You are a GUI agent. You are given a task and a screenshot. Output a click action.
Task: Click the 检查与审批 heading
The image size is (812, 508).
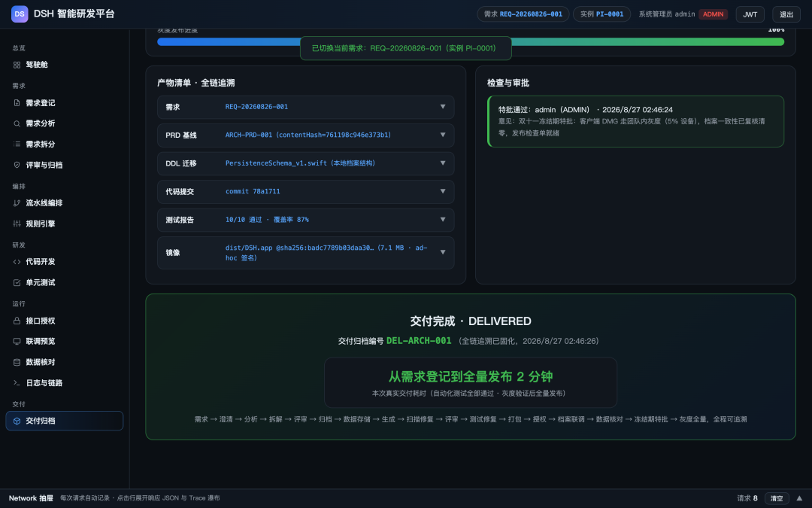[x=508, y=83]
